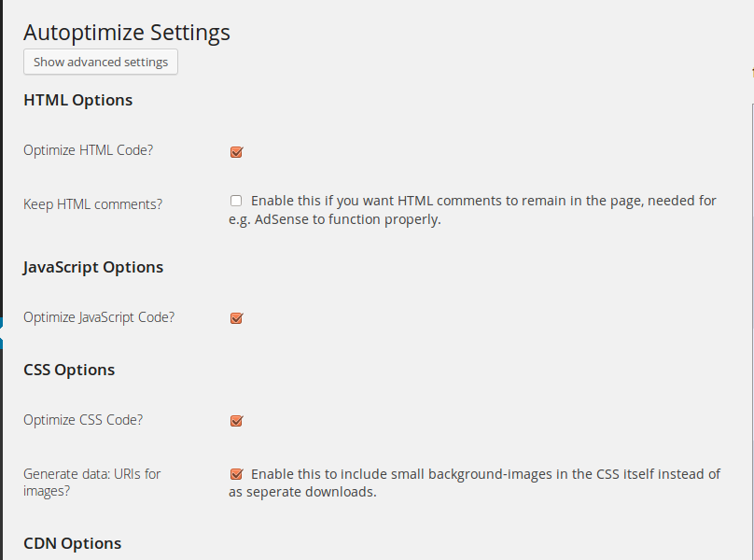This screenshot has width=754, height=560.
Task: Select the JavaScript Options section heading
Action: 93,267
